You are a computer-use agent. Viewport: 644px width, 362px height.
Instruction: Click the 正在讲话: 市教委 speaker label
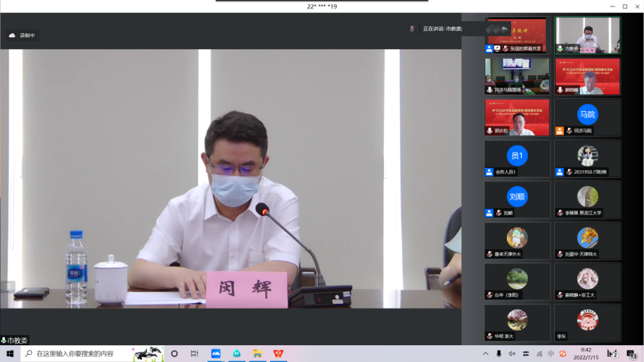[443, 28]
